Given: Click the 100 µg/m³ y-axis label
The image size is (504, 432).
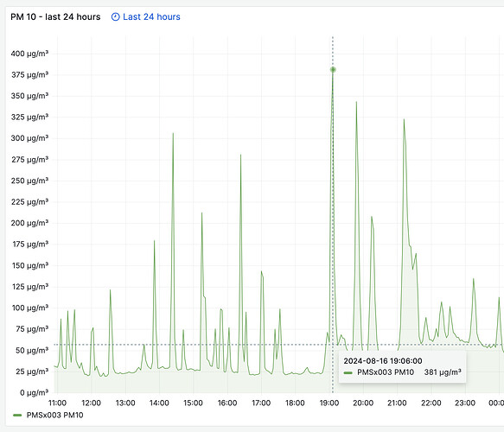Looking at the screenshot, I should [x=30, y=308].
